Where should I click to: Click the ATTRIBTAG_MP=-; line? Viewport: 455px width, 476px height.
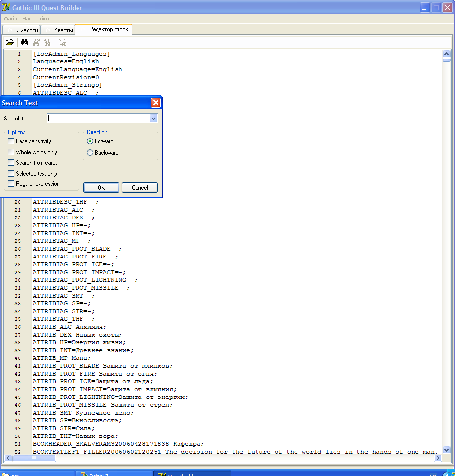tap(61, 241)
